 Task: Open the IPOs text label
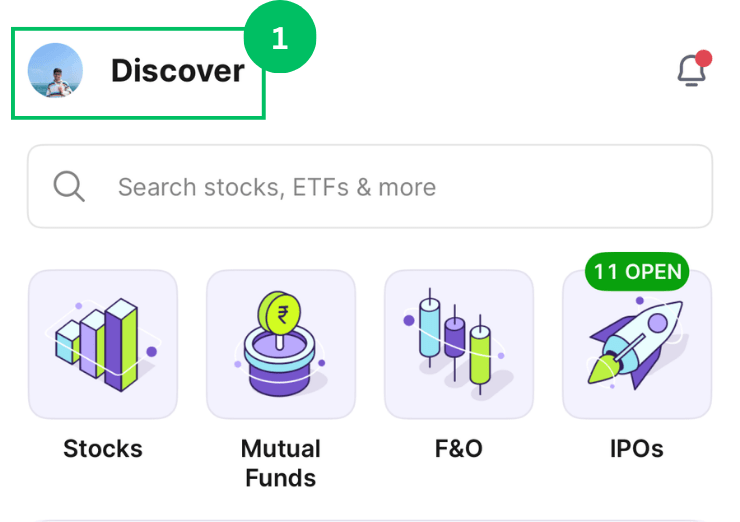point(637,449)
